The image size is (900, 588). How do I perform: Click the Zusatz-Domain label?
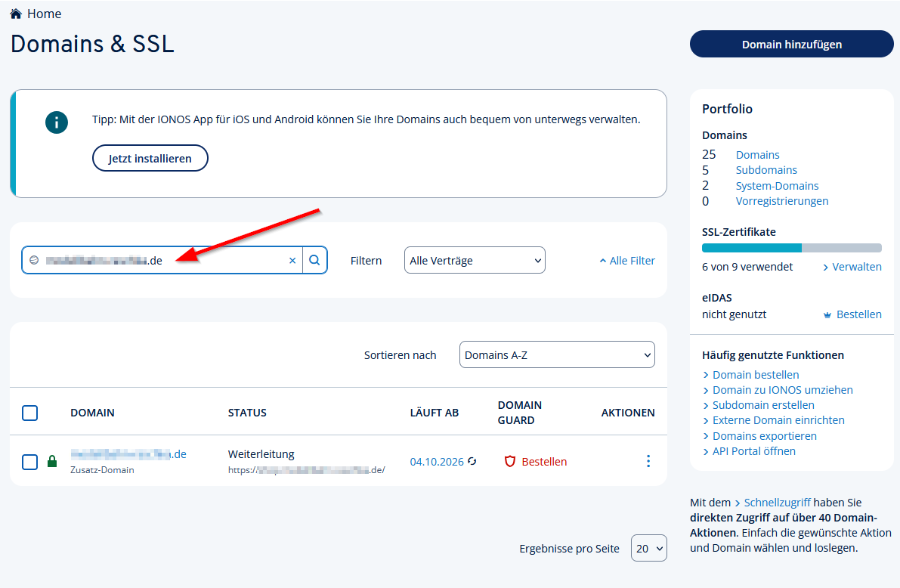coord(102,469)
